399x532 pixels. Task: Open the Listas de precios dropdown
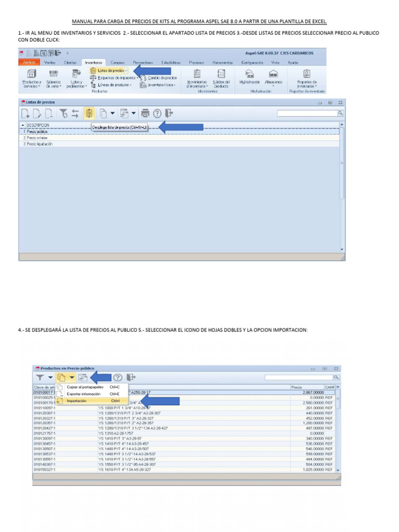(x=109, y=71)
